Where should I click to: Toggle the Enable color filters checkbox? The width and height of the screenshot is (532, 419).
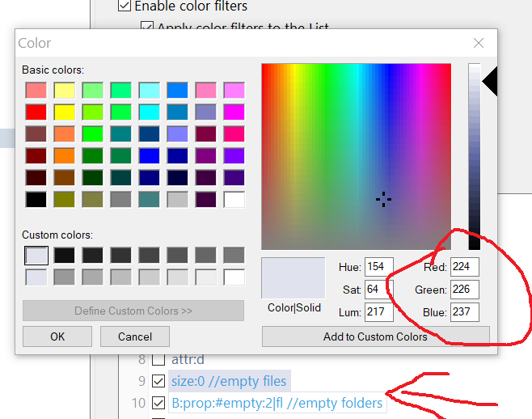tap(125, 6)
